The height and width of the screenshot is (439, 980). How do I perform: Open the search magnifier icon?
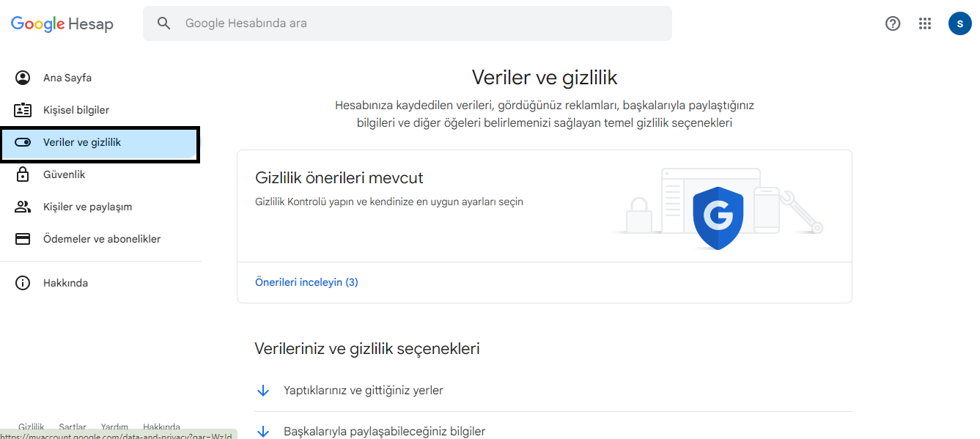(163, 23)
